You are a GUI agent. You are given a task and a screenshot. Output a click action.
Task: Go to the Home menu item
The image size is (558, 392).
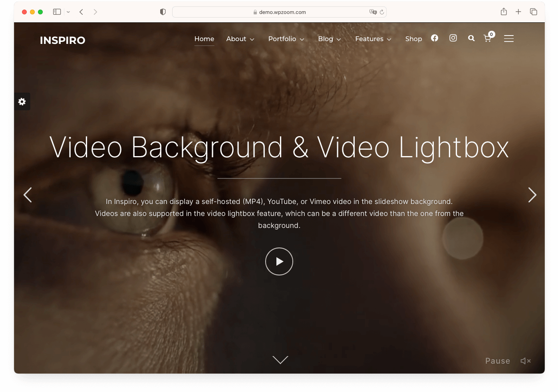(204, 39)
